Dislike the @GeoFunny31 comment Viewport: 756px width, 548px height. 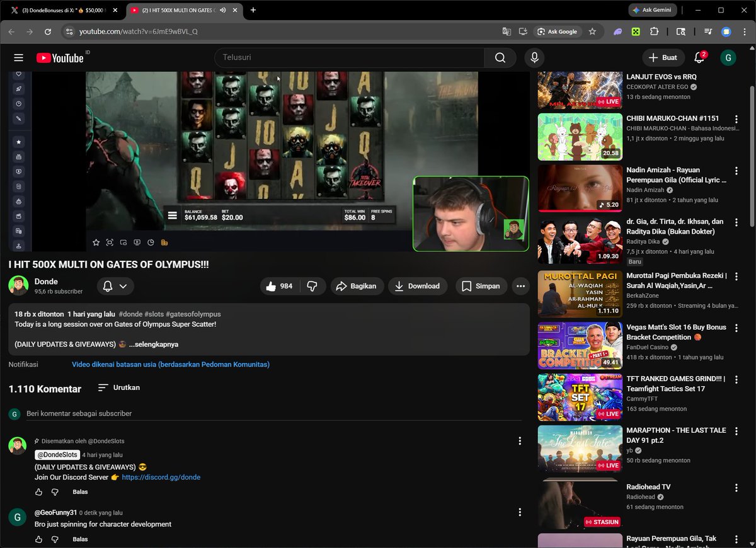[x=55, y=539]
